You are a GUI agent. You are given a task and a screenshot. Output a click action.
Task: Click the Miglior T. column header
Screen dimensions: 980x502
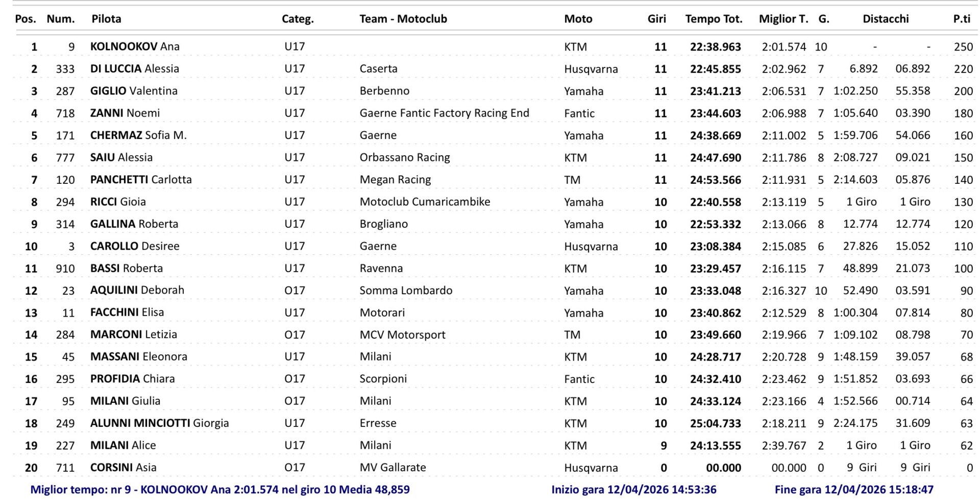coord(783,19)
